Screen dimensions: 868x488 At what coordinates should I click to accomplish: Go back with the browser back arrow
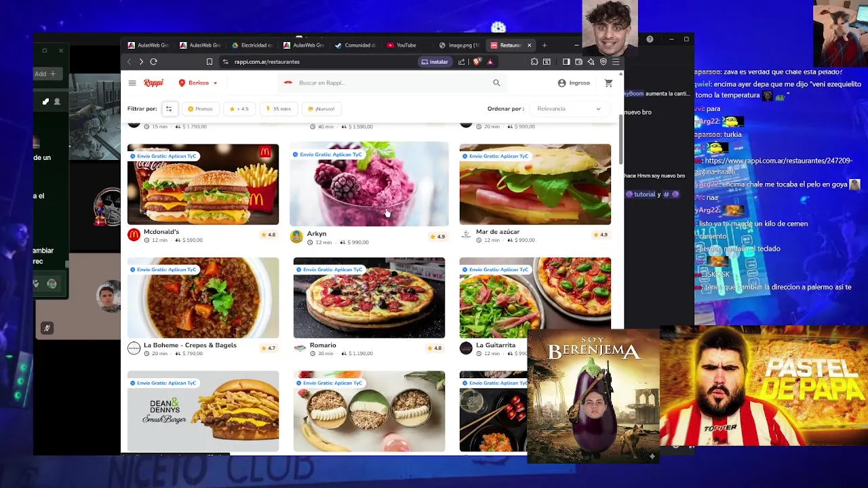(x=129, y=62)
